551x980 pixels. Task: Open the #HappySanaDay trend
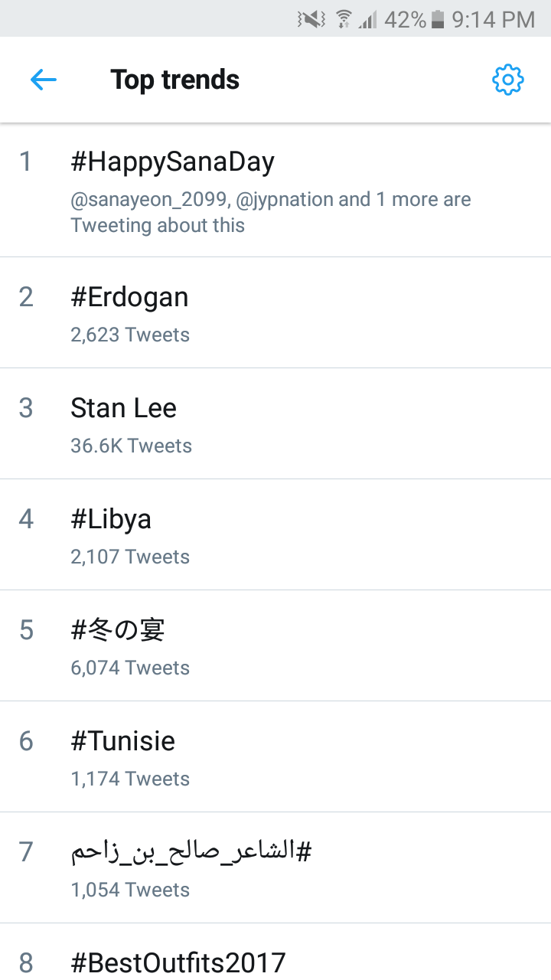(172, 162)
